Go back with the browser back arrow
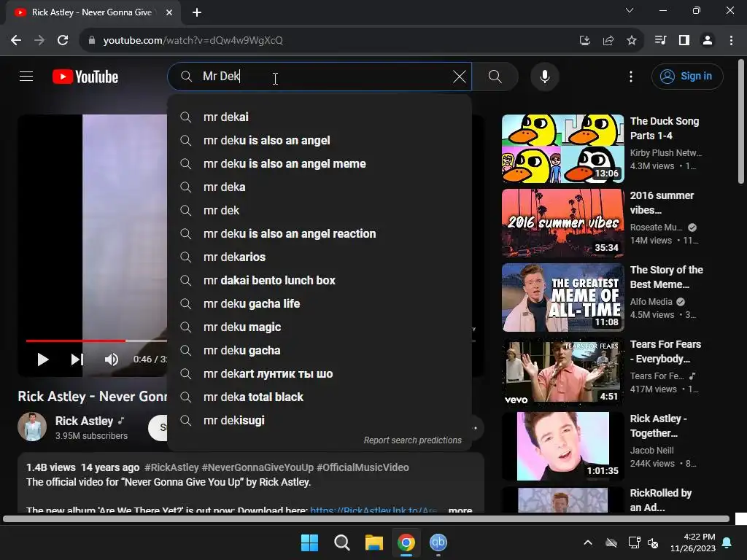Image resolution: width=747 pixels, height=560 pixels. click(x=16, y=40)
